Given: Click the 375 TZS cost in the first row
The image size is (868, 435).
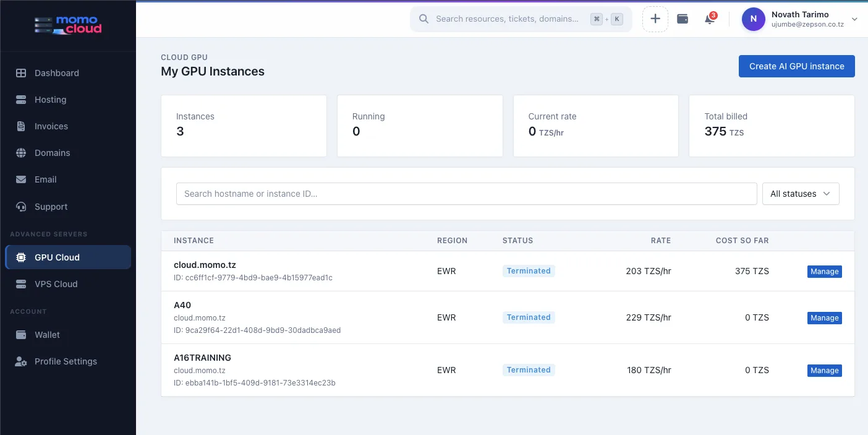Looking at the screenshot, I should click(x=752, y=271).
